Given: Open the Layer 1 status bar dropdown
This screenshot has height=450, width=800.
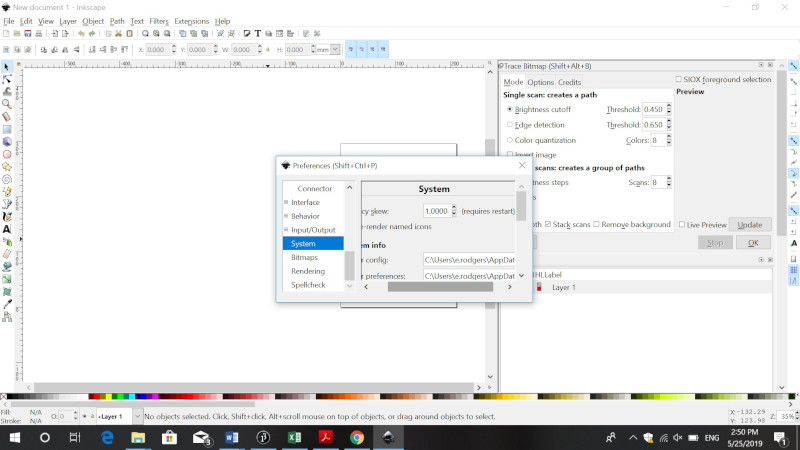Looking at the screenshot, I should point(137,416).
